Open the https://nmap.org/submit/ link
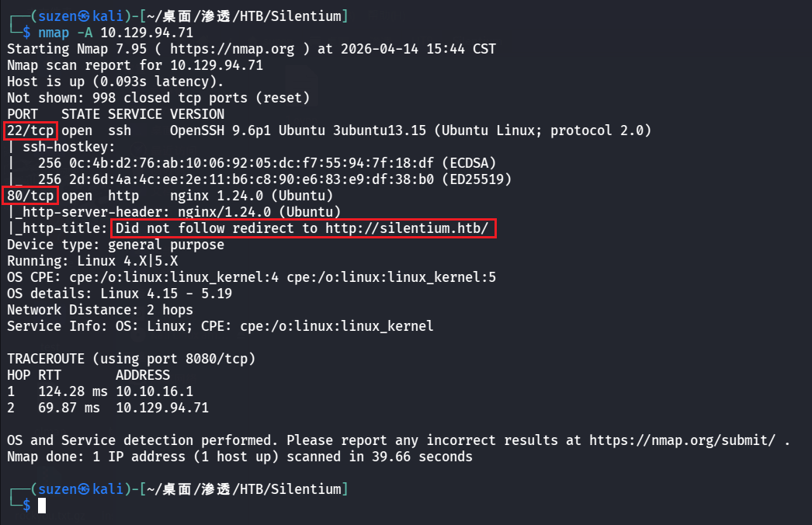Screen dimensions: 812x525 pyautogui.click(x=682, y=440)
